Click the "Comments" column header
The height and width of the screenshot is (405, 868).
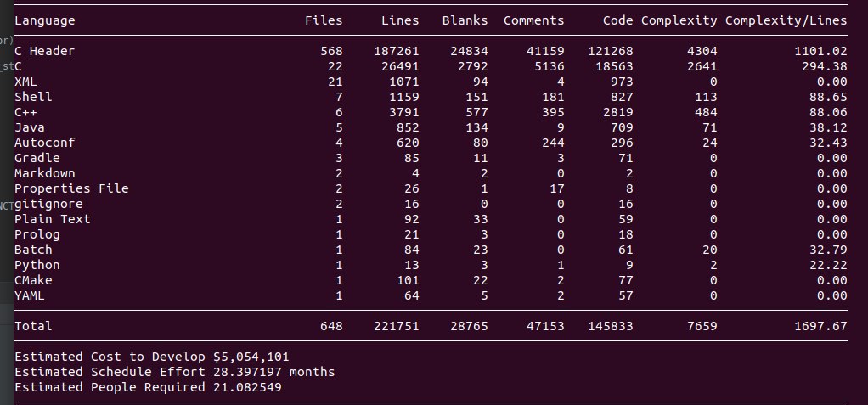533,20
